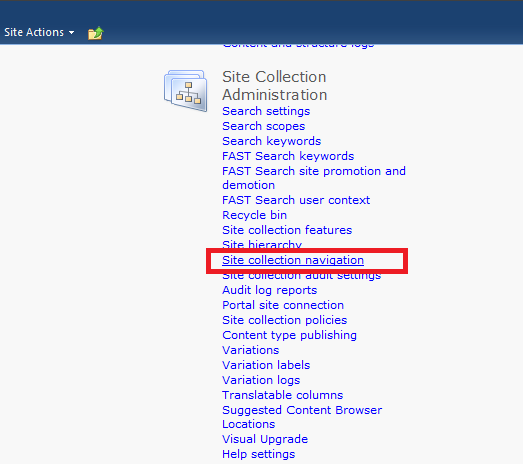Open Translatable columns link
The height and width of the screenshot is (464, 523).
(283, 395)
